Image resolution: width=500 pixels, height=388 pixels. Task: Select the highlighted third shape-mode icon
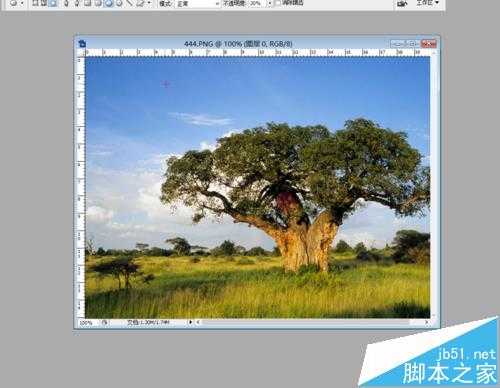point(53,3)
